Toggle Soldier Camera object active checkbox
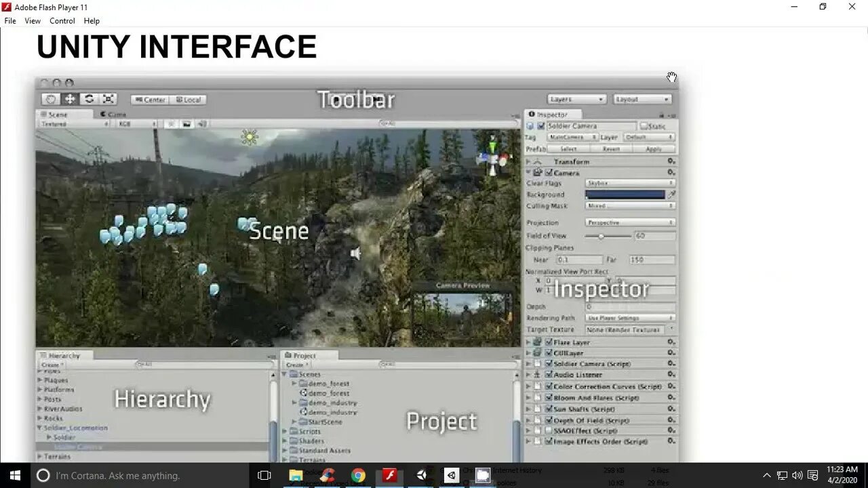 [x=541, y=126]
